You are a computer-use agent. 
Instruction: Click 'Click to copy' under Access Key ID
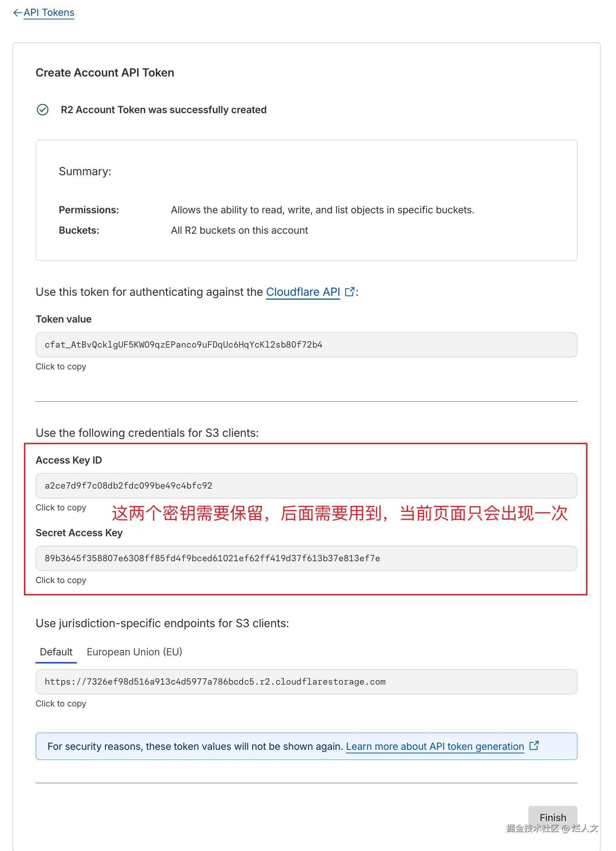(61, 508)
